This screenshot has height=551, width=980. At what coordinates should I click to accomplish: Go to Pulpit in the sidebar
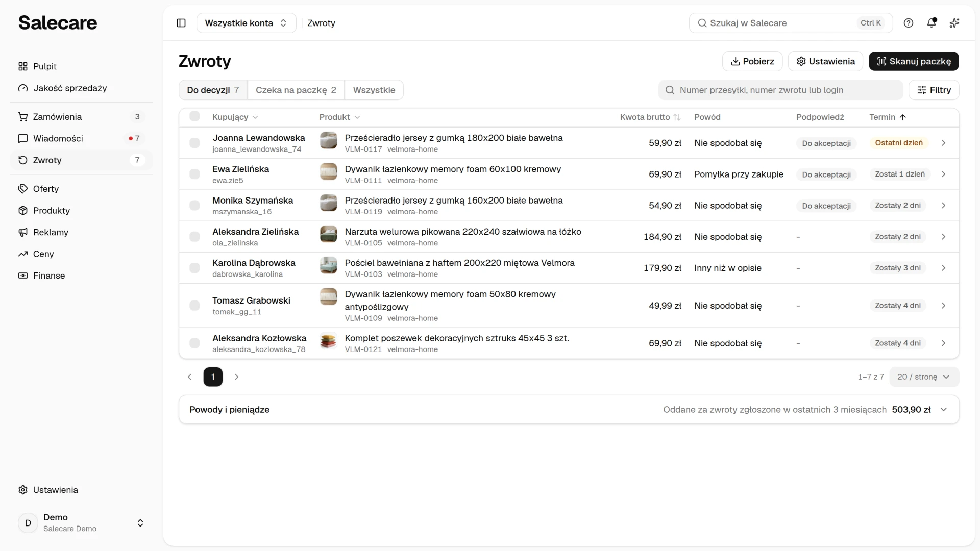82,66
